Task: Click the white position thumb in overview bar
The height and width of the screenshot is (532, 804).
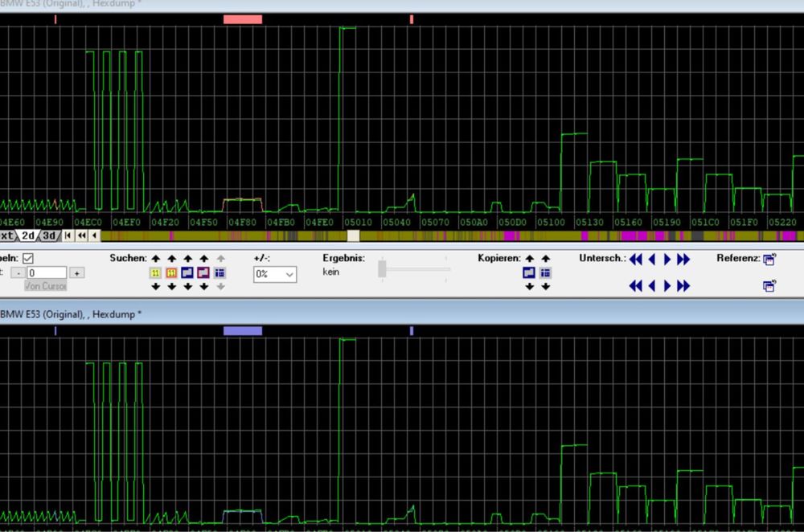Action: [353, 235]
